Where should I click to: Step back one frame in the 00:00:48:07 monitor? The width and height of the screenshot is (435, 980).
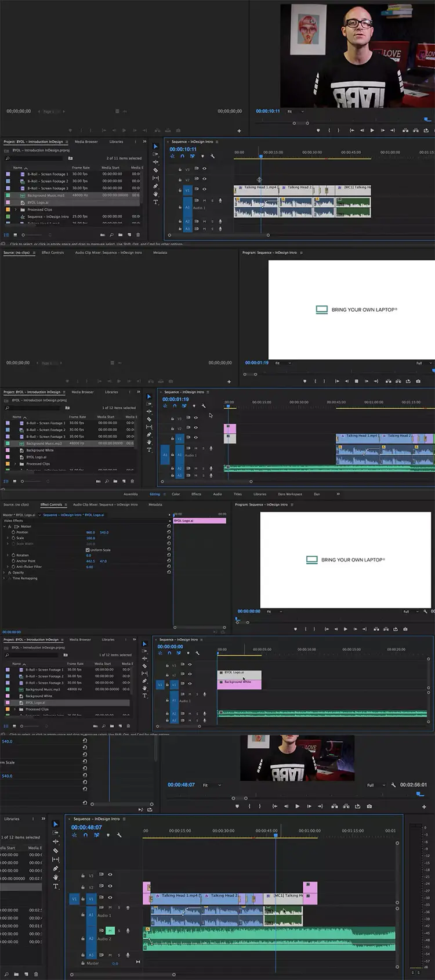(286, 806)
